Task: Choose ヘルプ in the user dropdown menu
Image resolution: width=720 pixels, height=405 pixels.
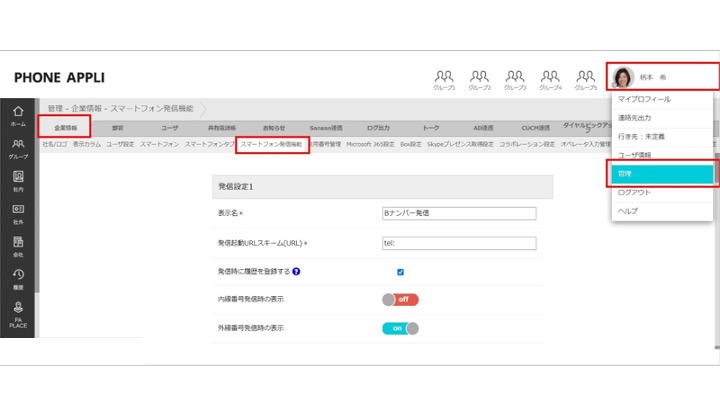Action: coord(662,211)
